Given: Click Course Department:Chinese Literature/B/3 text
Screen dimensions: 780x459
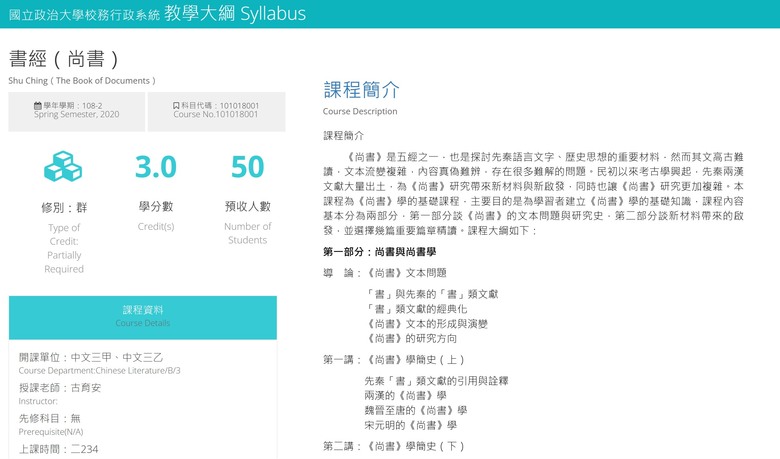Looking at the screenshot, I should click(99, 370).
